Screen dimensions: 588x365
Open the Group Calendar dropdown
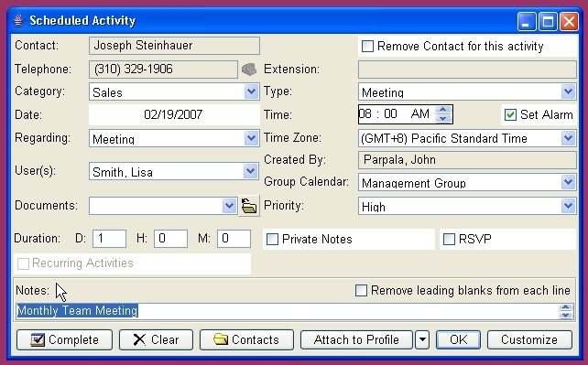[569, 182]
